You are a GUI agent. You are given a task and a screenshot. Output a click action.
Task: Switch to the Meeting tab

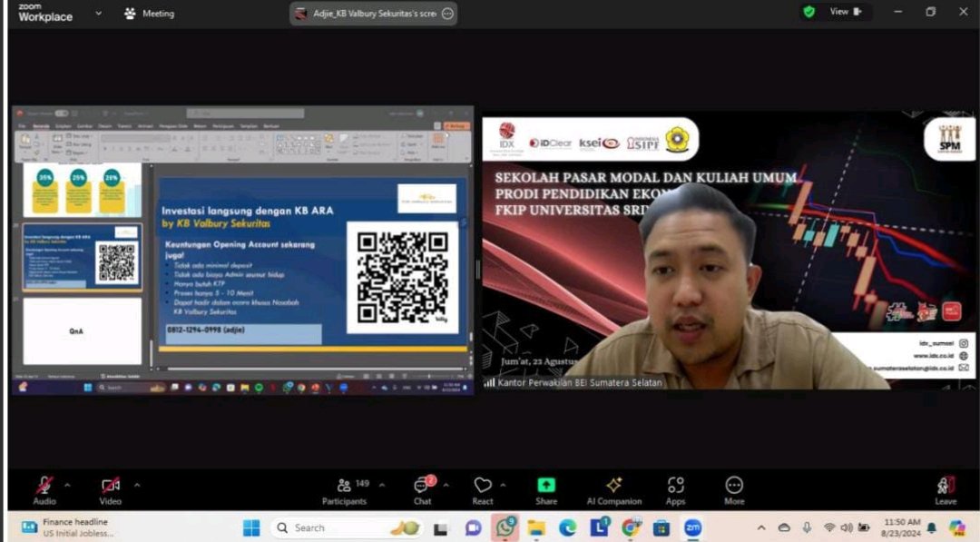(149, 14)
